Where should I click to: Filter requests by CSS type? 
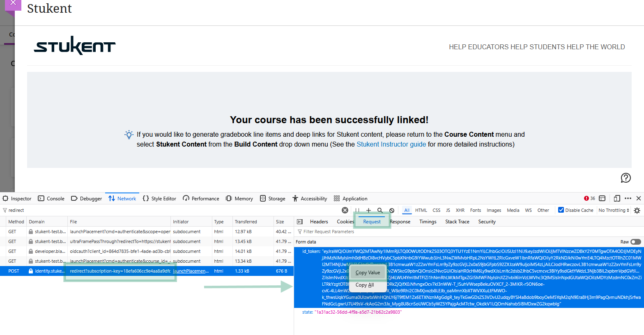[437, 210]
